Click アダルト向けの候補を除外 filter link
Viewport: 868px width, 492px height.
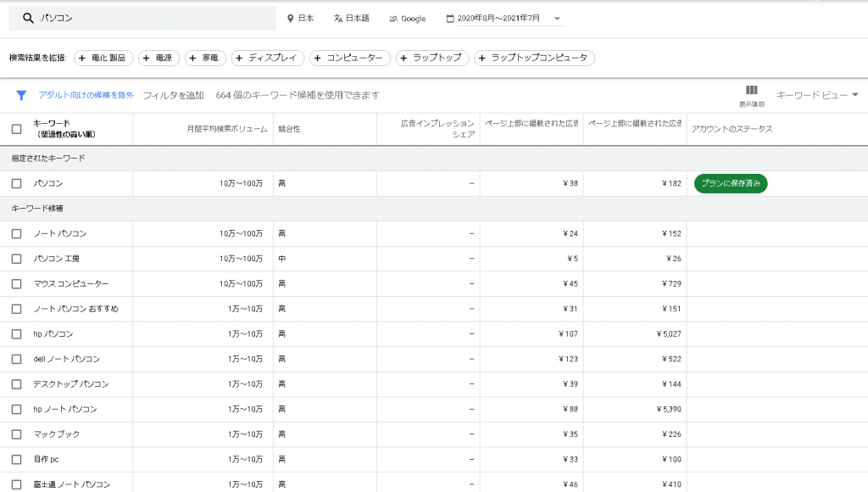click(x=86, y=95)
